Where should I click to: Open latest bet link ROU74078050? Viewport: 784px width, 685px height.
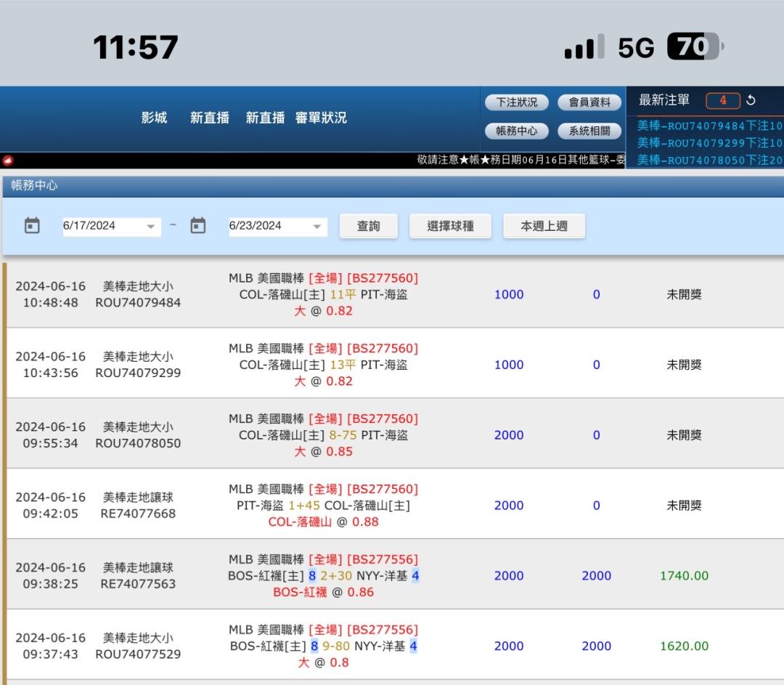coord(709,160)
